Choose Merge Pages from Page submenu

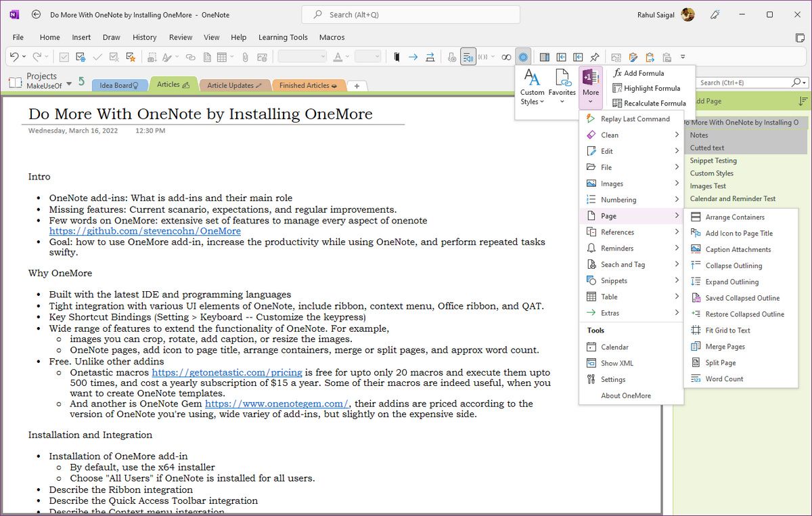742,346
